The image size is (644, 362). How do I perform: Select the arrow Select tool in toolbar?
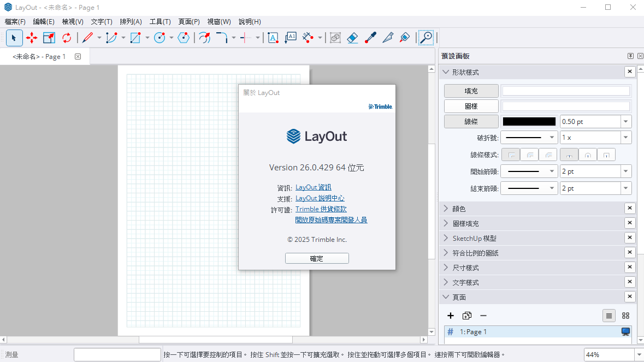coord(14,38)
